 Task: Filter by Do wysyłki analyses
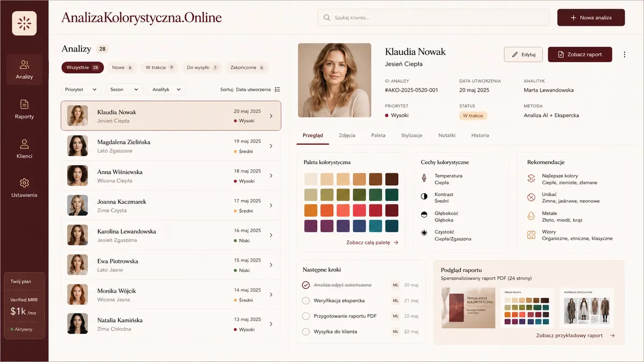click(x=202, y=68)
